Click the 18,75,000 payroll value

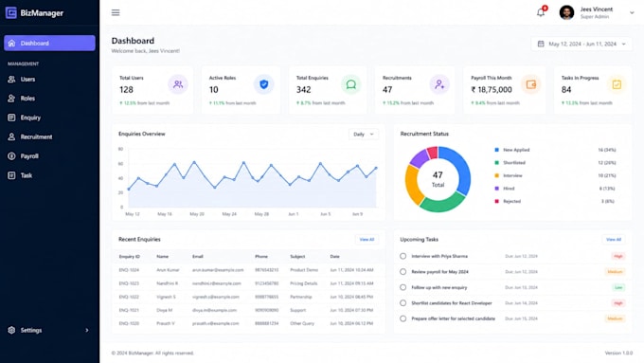click(x=492, y=90)
